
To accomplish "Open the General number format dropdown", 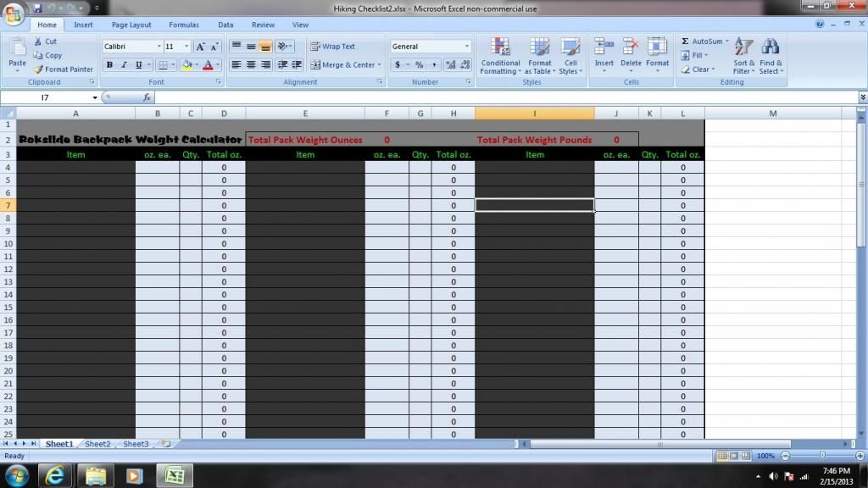I will click(x=467, y=47).
